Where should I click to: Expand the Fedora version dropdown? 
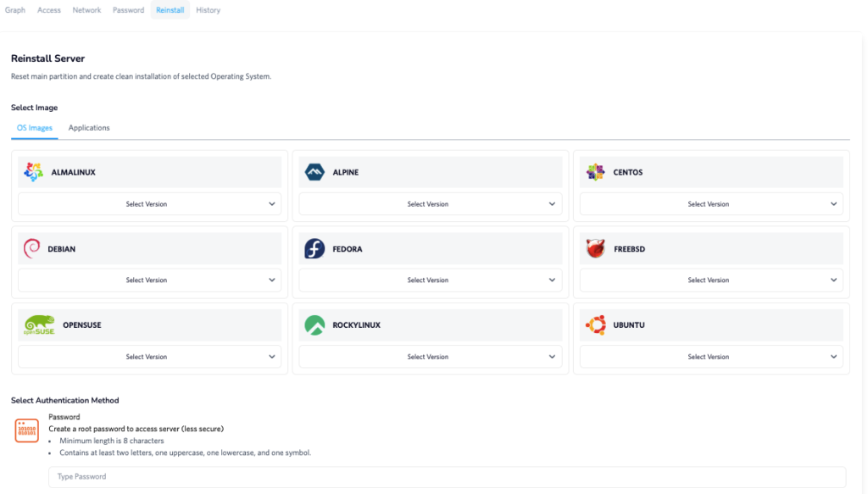(430, 280)
